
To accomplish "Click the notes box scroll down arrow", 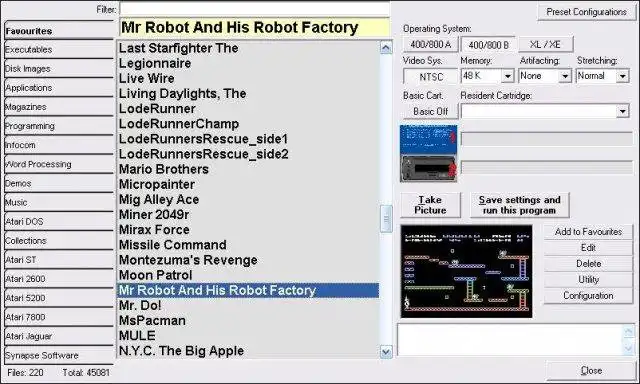I will pyautogui.click(x=629, y=348).
